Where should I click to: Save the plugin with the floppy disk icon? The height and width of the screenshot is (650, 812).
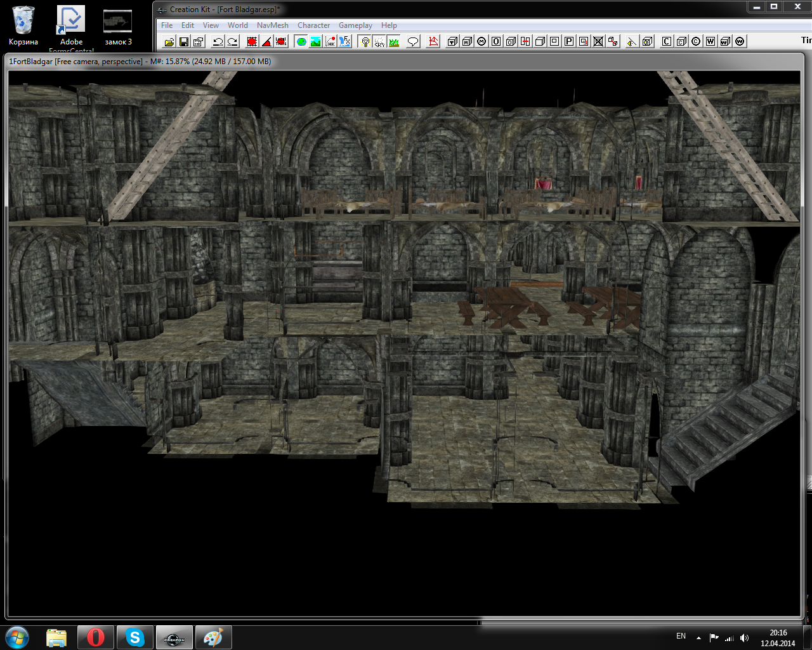pos(183,41)
